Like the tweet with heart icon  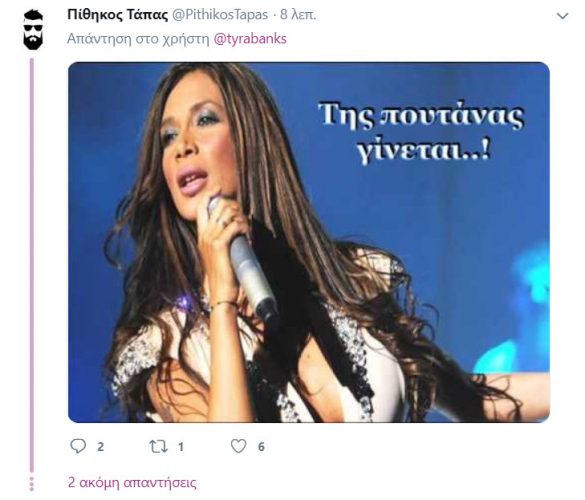click(238, 446)
